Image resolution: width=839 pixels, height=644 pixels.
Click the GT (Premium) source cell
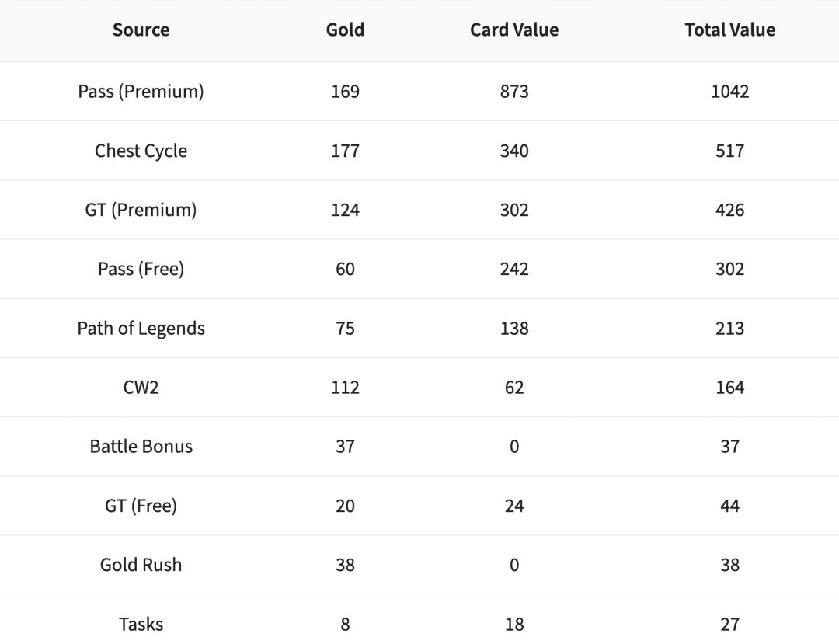point(141,210)
